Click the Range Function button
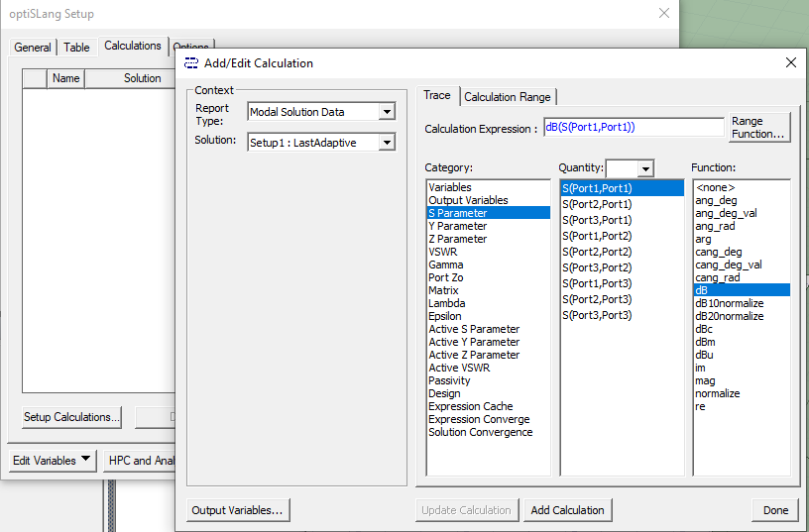This screenshot has width=809, height=532. pyautogui.click(x=759, y=128)
